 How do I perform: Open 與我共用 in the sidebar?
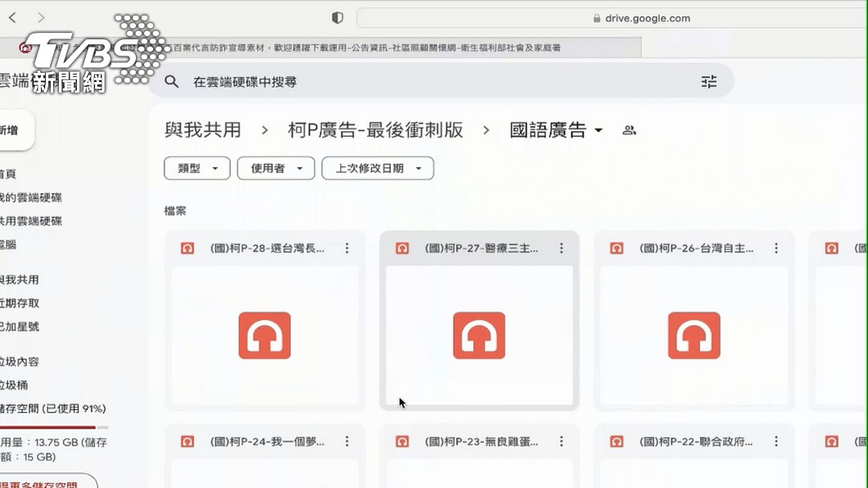pos(20,280)
